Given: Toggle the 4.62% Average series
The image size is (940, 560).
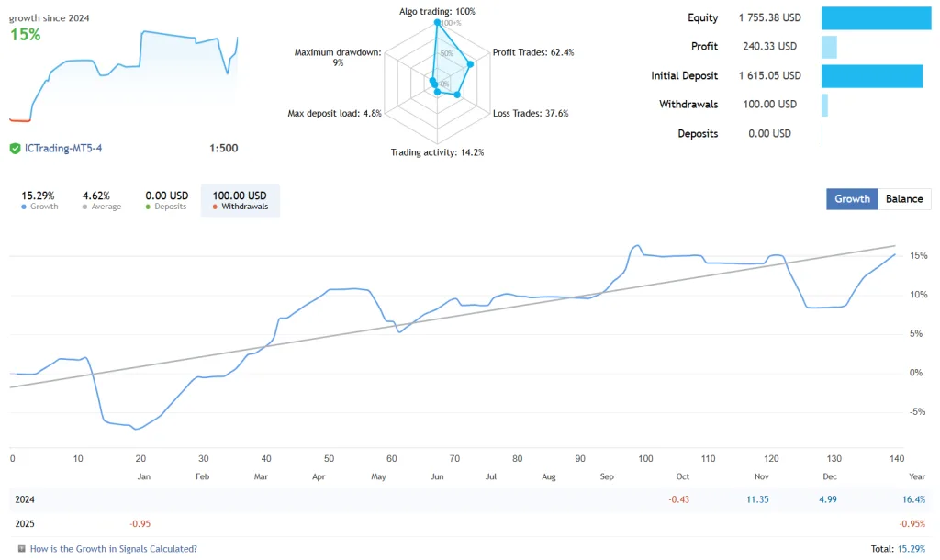Looking at the screenshot, I should click(x=101, y=200).
